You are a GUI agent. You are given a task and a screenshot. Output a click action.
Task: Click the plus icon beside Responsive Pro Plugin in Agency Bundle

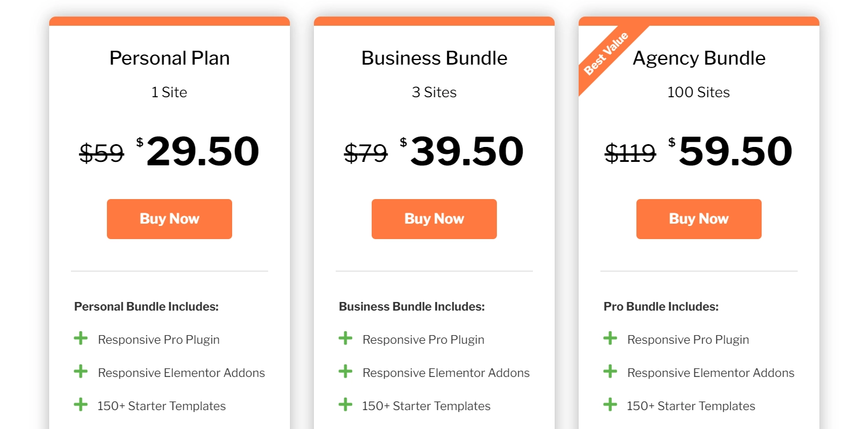(x=610, y=339)
